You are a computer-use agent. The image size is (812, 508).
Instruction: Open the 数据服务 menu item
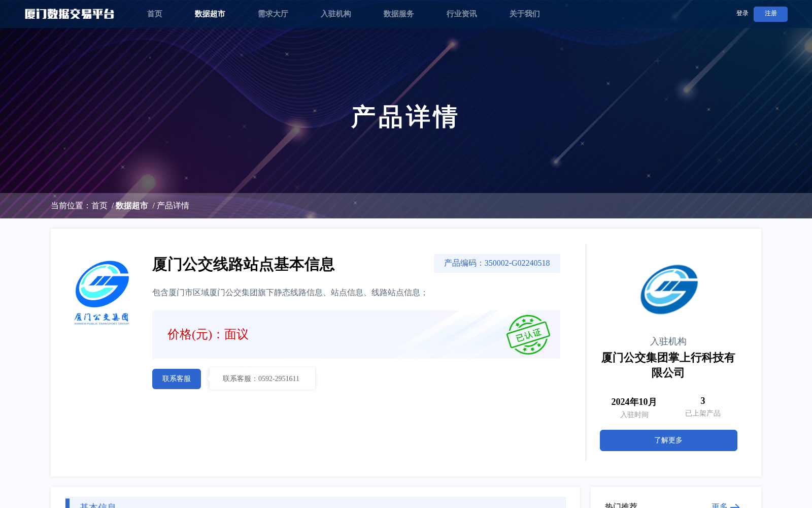(398, 14)
